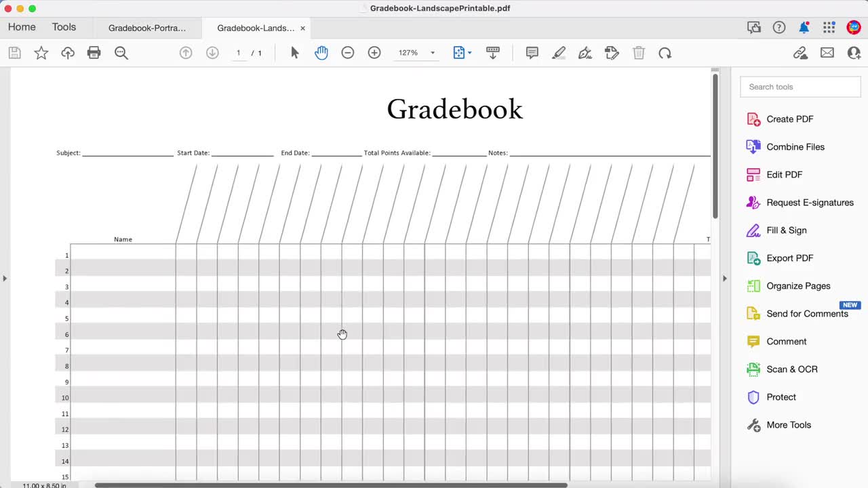The width and height of the screenshot is (868, 488).
Task: Expand the left navigation pane arrow
Action: 5,278
